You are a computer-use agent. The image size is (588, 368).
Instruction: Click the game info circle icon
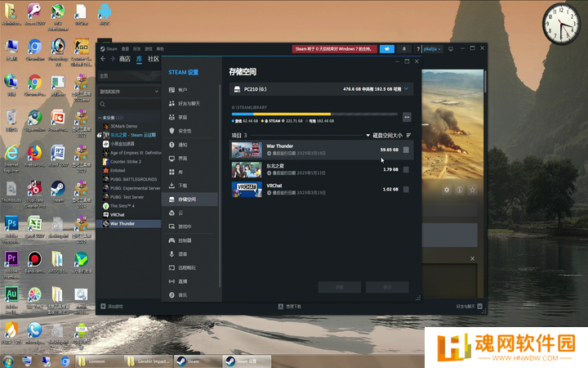pyautogui.click(x=459, y=190)
